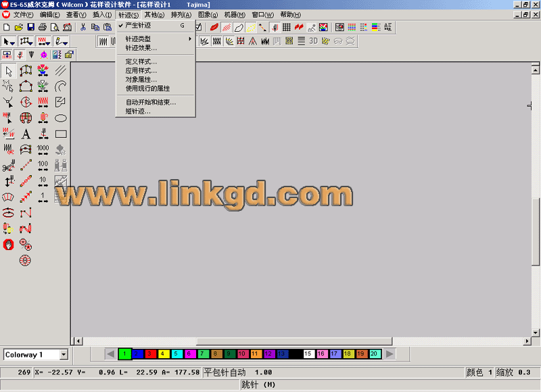The width and height of the screenshot is (541, 392).
Task: Click the red stop hand icon
Action: coord(9,244)
